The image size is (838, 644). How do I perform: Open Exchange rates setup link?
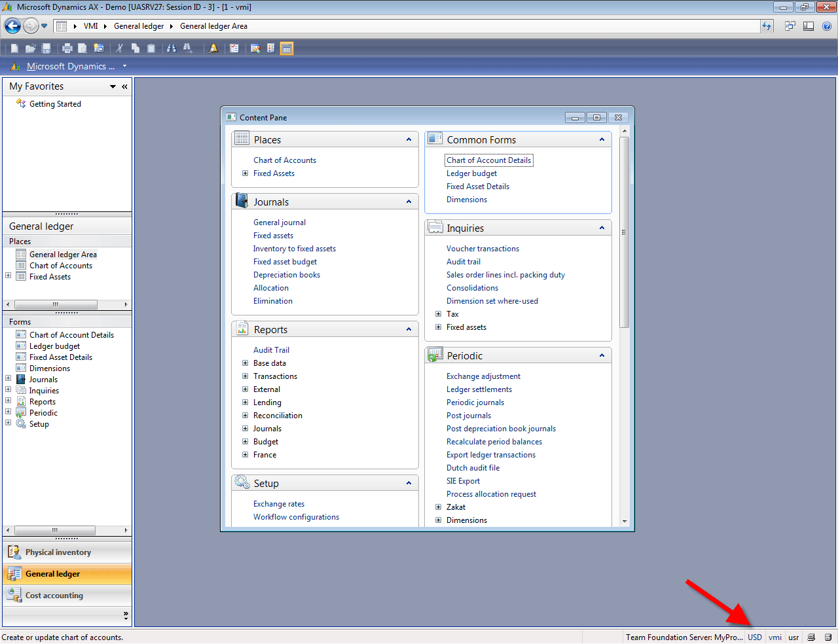(279, 504)
